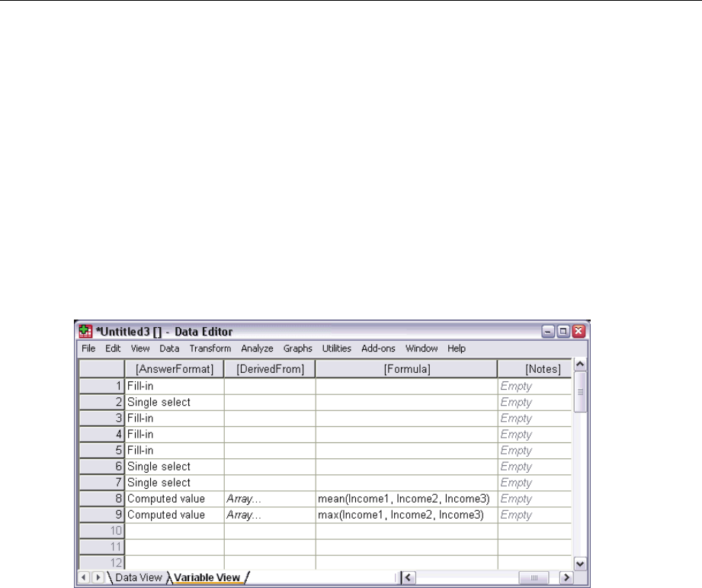Screen dimensions: 702x588
Task: Click the Empty notes cell in row 5
Action: coord(535,451)
